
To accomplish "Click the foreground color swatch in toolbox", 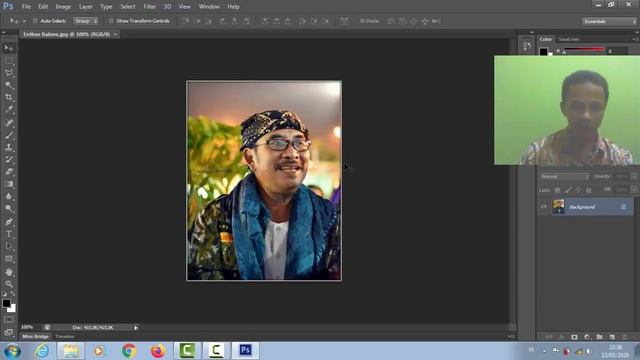I will click(6, 303).
